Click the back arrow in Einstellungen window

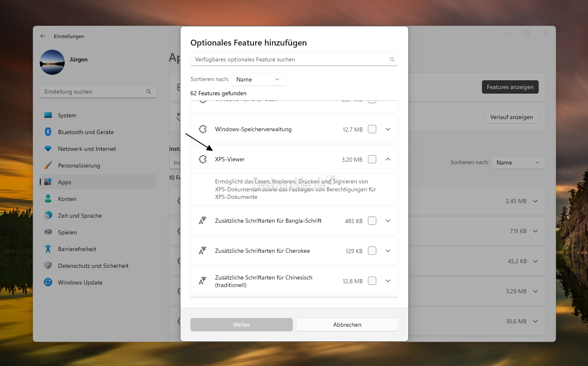(x=43, y=36)
